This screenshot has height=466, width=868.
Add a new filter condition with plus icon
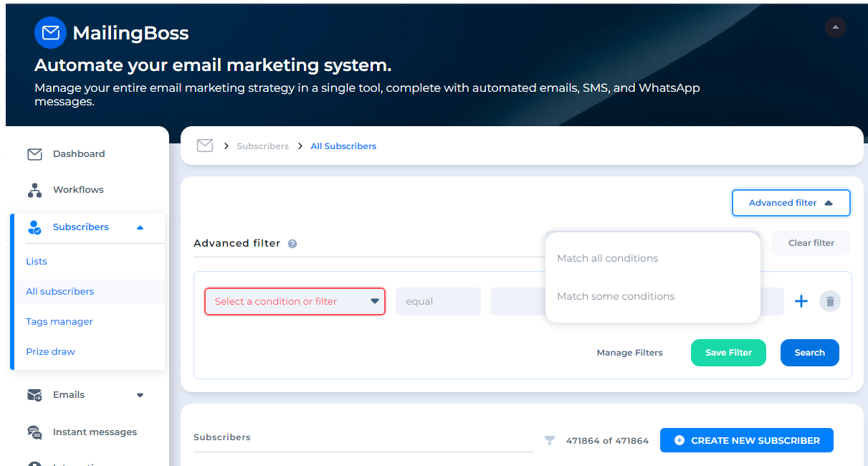click(x=801, y=302)
